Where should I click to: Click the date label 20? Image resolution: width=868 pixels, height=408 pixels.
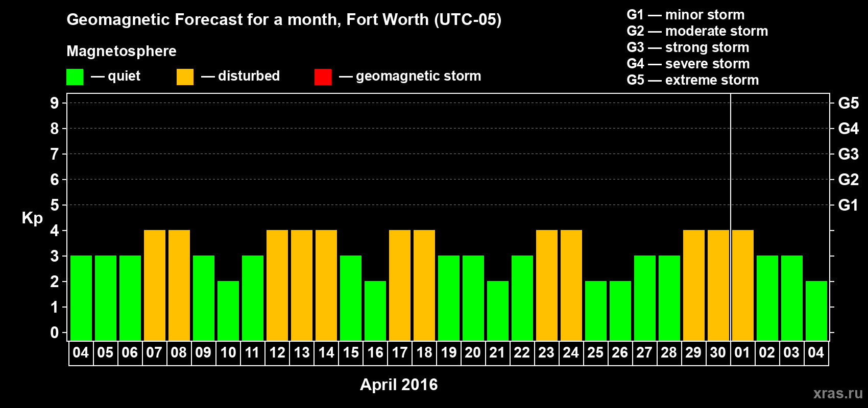click(473, 353)
